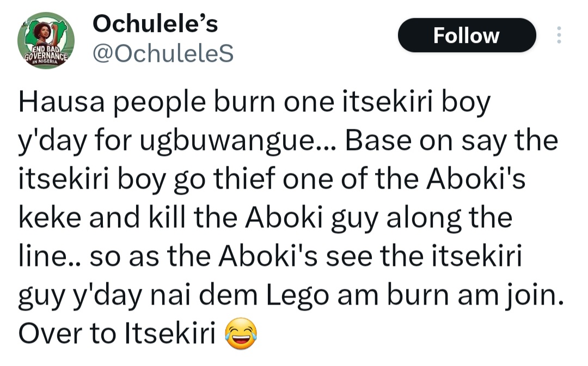Click the phrase "Base on say"
The width and height of the screenshot is (588, 366).
(418, 141)
